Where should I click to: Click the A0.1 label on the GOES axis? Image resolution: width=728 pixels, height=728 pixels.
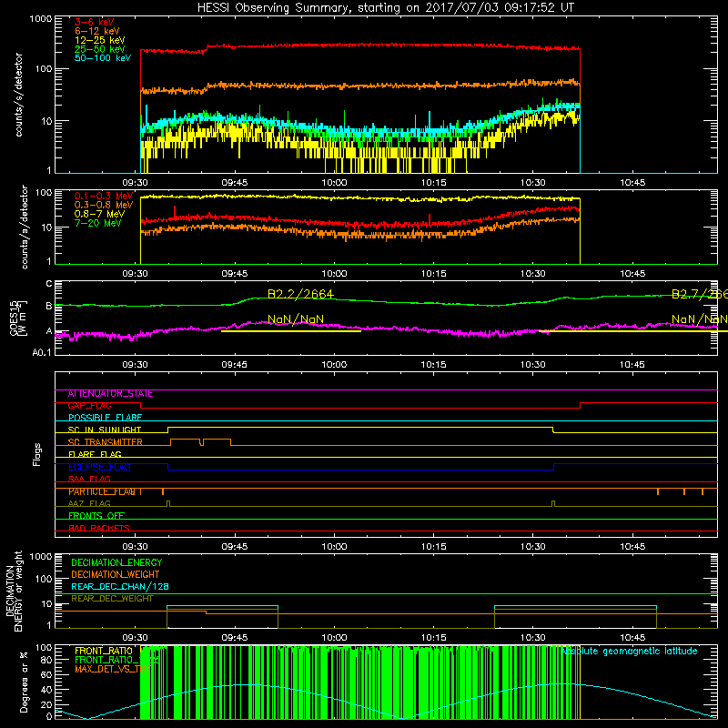pyautogui.click(x=42, y=353)
